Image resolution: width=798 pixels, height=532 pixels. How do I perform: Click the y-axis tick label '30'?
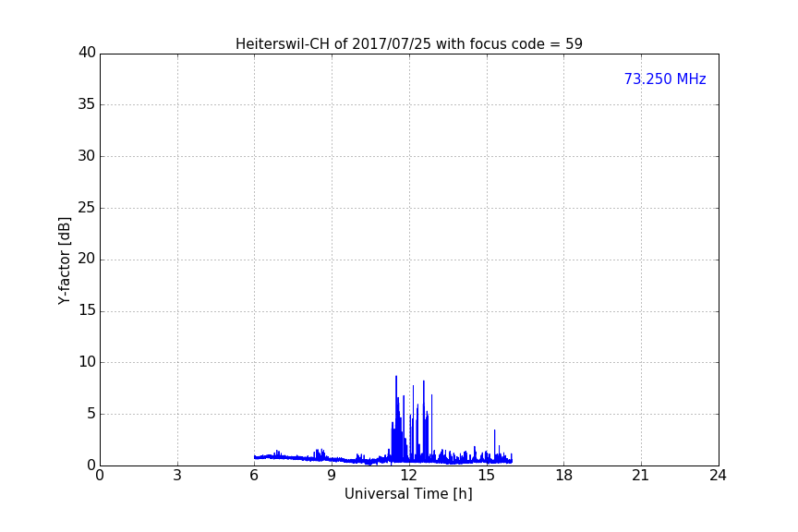[x=87, y=156]
